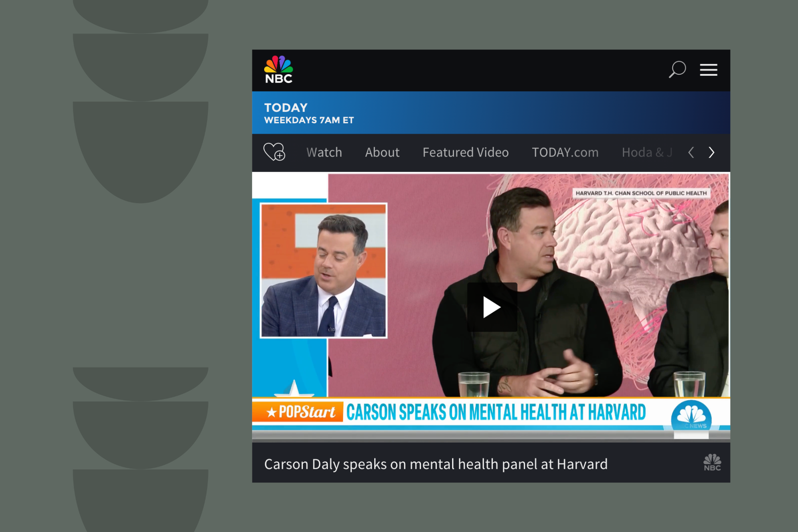Click the small NBC logo beside caption

coord(712,463)
